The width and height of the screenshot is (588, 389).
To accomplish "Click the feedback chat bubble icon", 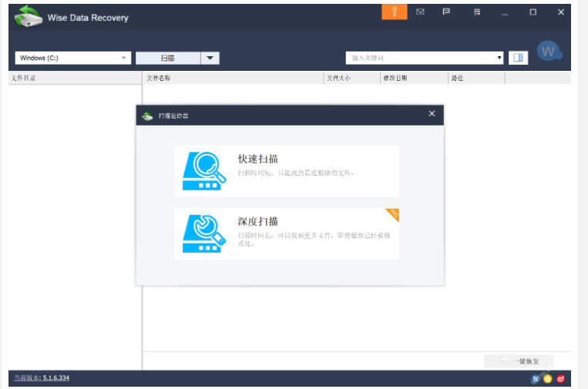I will pos(446,12).
